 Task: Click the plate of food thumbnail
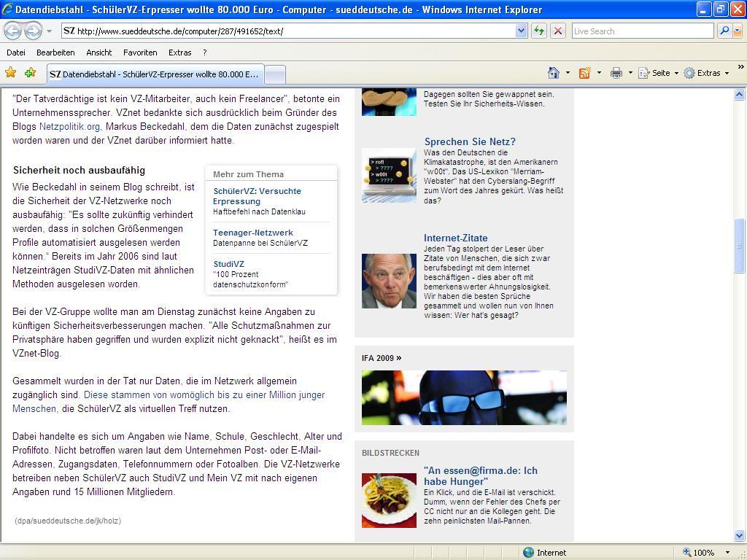tap(389, 500)
